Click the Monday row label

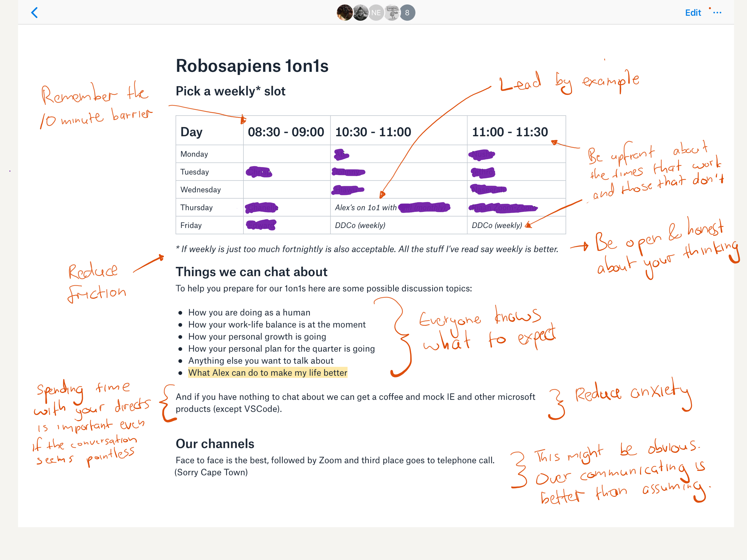194,154
